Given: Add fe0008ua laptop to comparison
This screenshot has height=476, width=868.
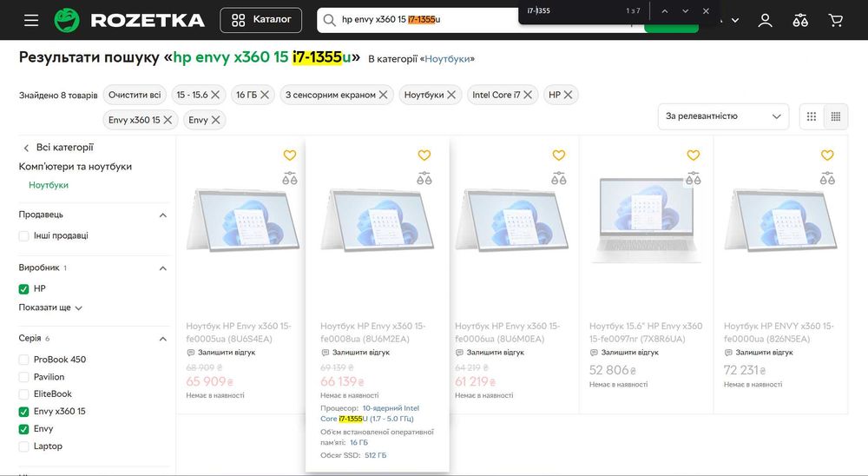Looking at the screenshot, I should click(424, 178).
